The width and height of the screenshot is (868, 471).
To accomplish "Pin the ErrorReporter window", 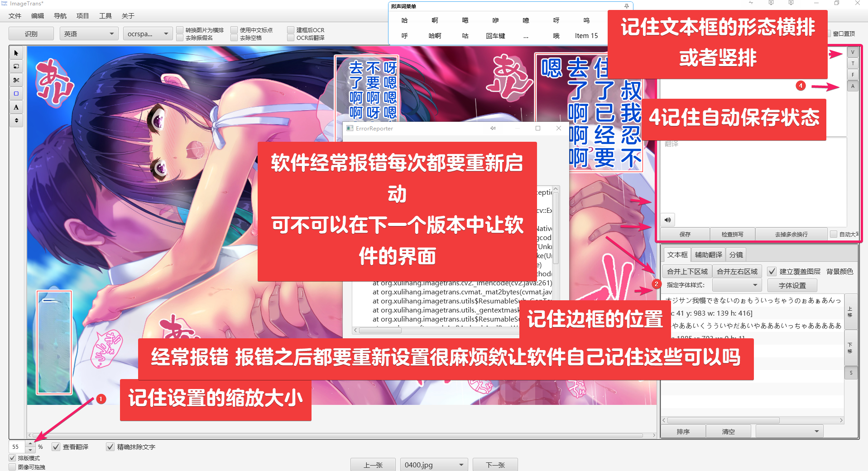I will tap(493, 128).
